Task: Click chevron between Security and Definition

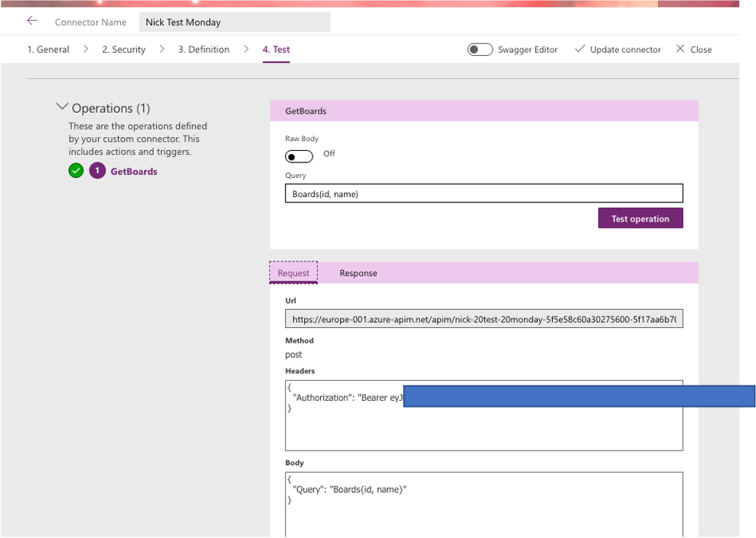Action: pos(162,49)
